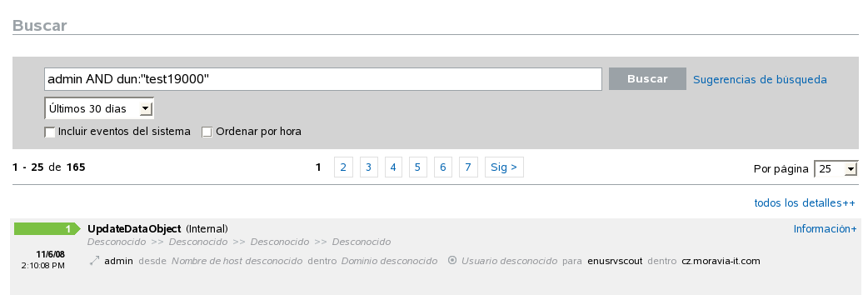Expand todos los detalles++ link
This screenshot has height=300, width=868.
805,203
